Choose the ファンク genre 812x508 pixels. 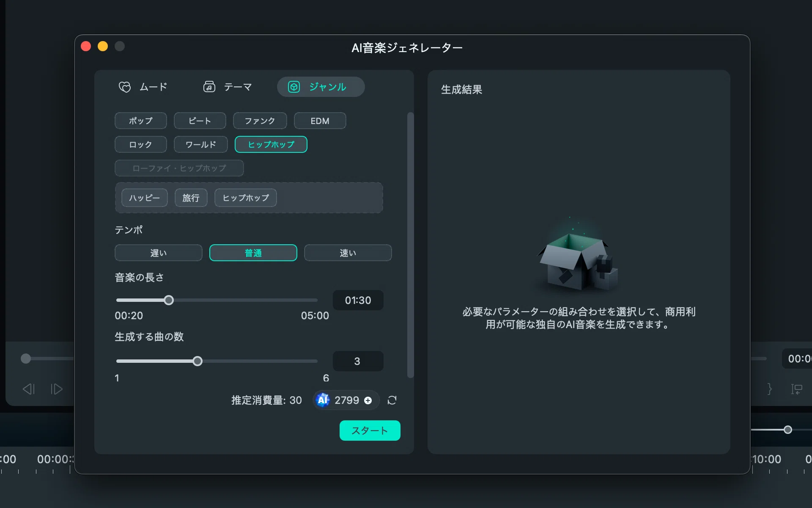tap(260, 121)
